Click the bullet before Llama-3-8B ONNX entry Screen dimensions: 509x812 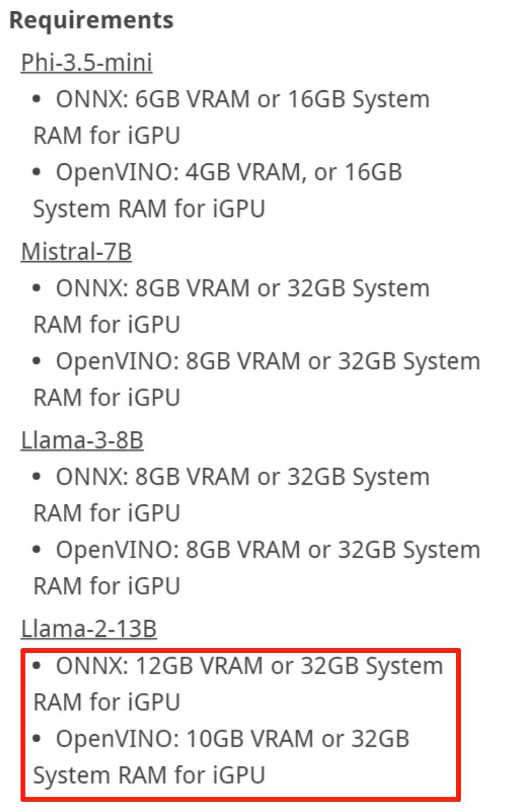(x=37, y=477)
